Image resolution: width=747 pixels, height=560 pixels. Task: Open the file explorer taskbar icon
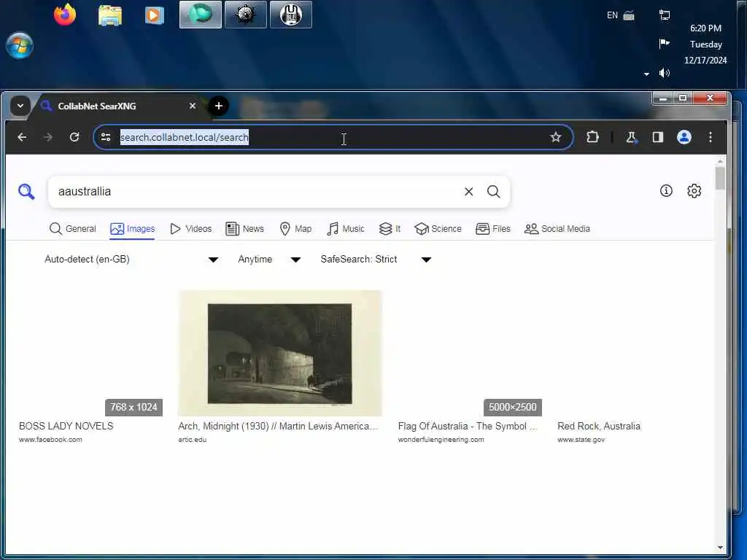click(110, 15)
